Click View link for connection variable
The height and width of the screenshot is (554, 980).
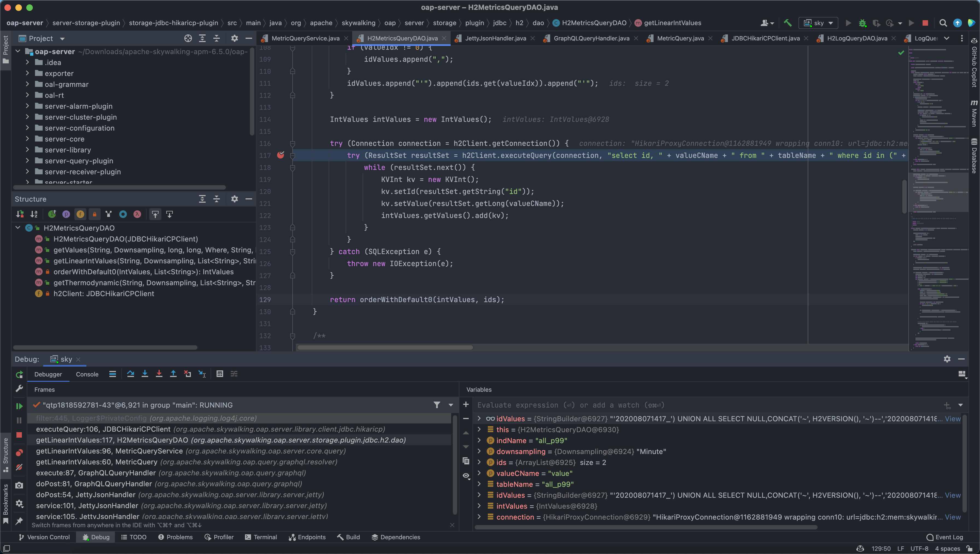953,517
